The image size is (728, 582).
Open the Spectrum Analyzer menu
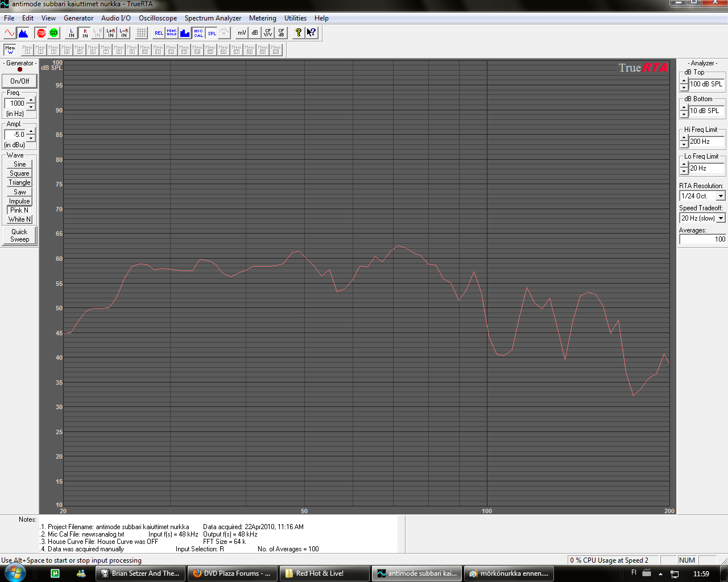click(213, 18)
